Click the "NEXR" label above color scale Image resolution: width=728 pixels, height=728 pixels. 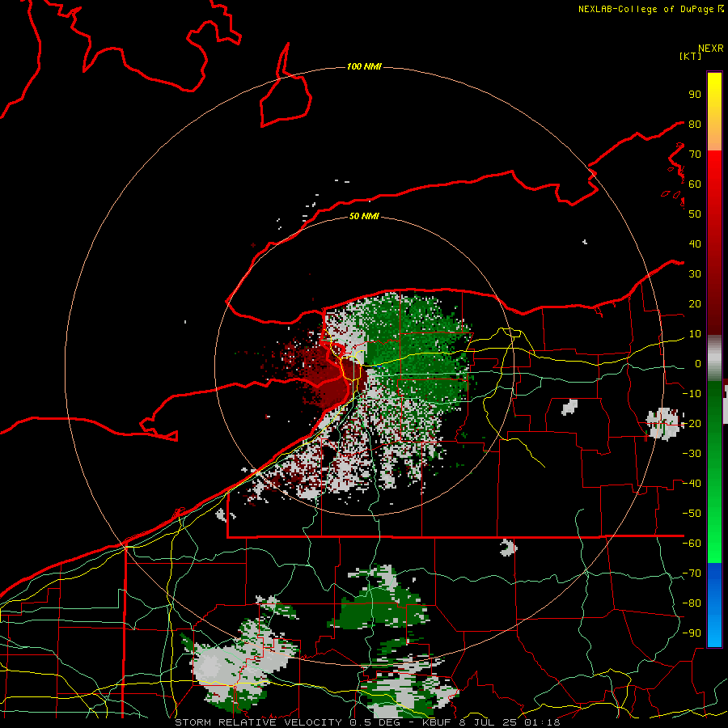pyautogui.click(x=710, y=49)
